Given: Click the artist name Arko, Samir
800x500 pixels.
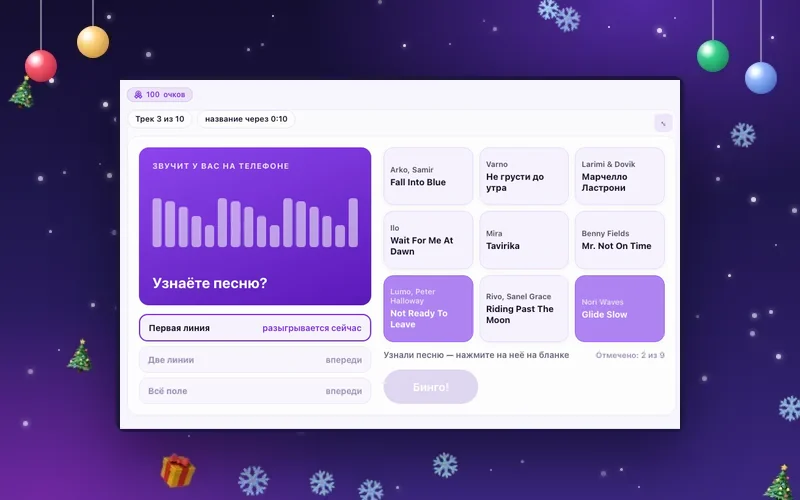Looking at the screenshot, I should pos(412,170).
